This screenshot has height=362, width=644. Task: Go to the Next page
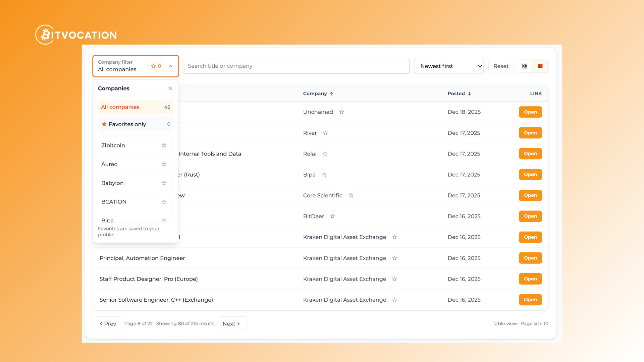pyautogui.click(x=231, y=323)
